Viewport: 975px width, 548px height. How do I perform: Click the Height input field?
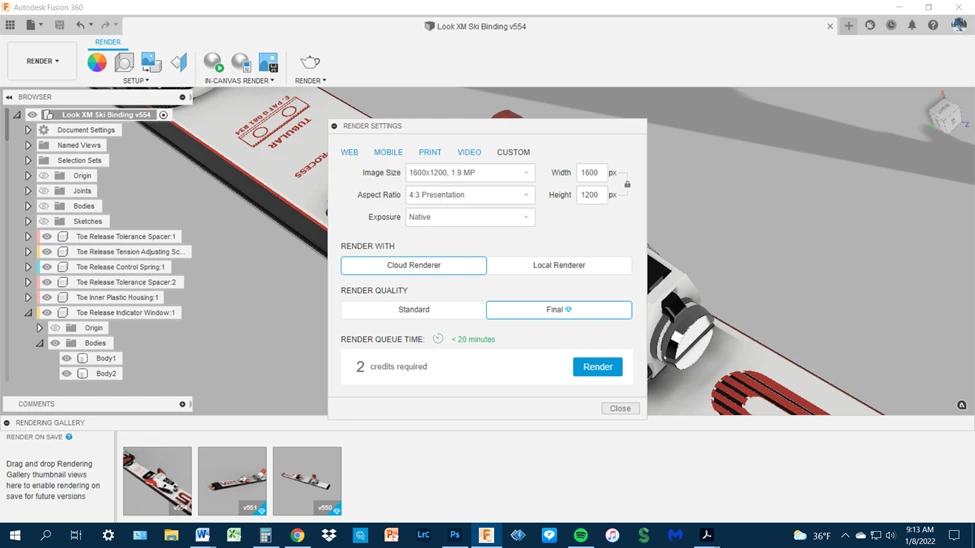click(x=591, y=195)
